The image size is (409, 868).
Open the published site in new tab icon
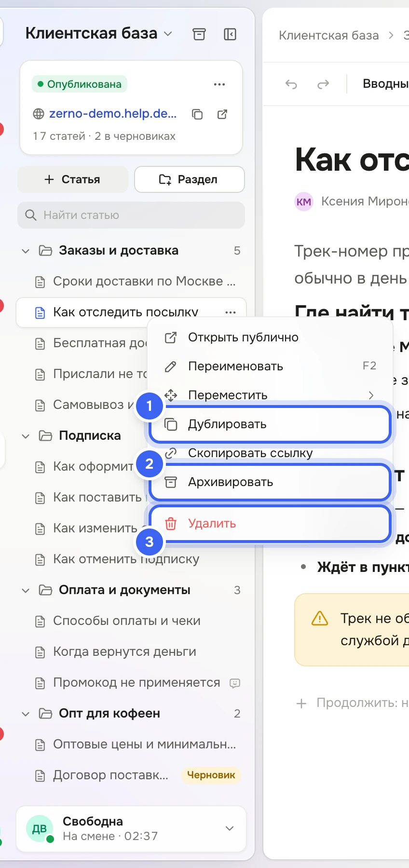(x=222, y=114)
